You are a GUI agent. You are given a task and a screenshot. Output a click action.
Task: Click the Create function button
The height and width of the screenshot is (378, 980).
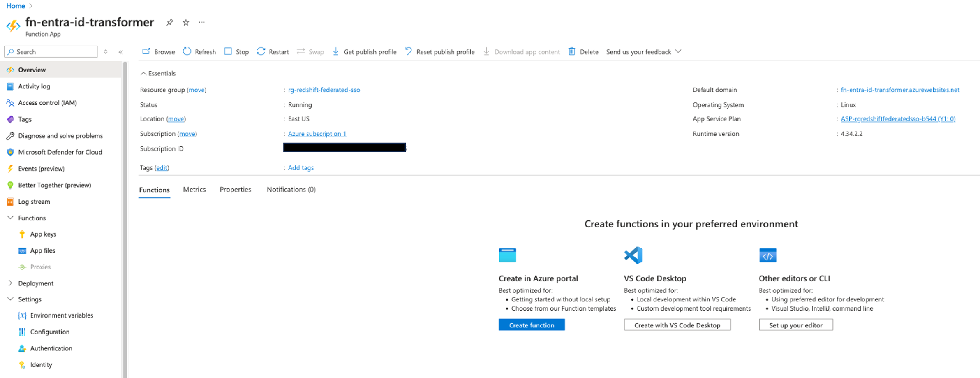click(x=531, y=325)
